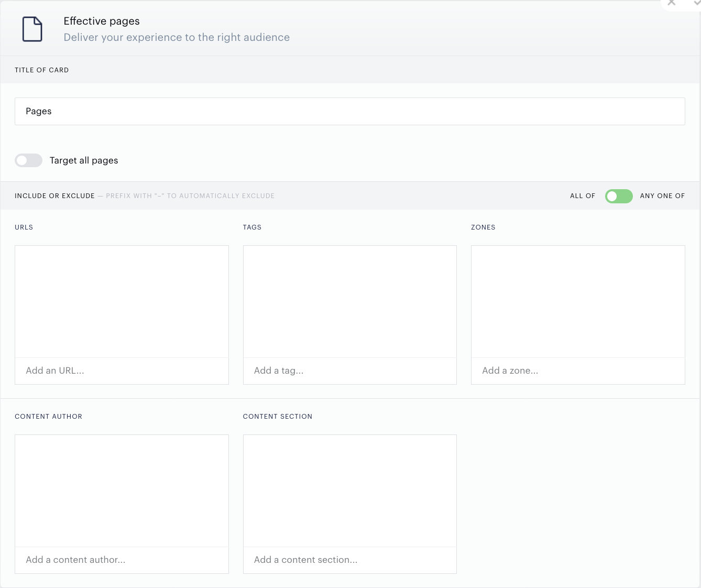Dismiss the card with the X icon
The width and height of the screenshot is (701, 588).
[672, 3]
